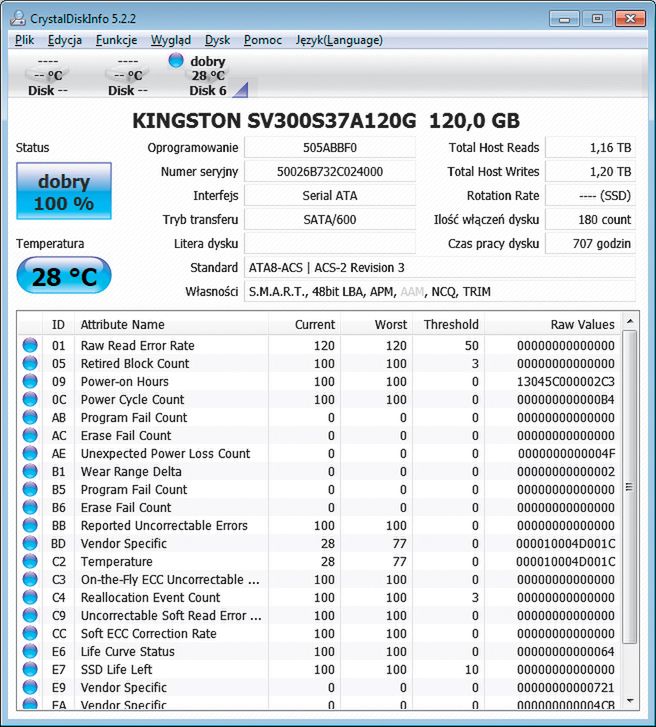Click the status orb for Retired Block Count
This screenshot has width=656, height=727.
(x=30, y=364)
